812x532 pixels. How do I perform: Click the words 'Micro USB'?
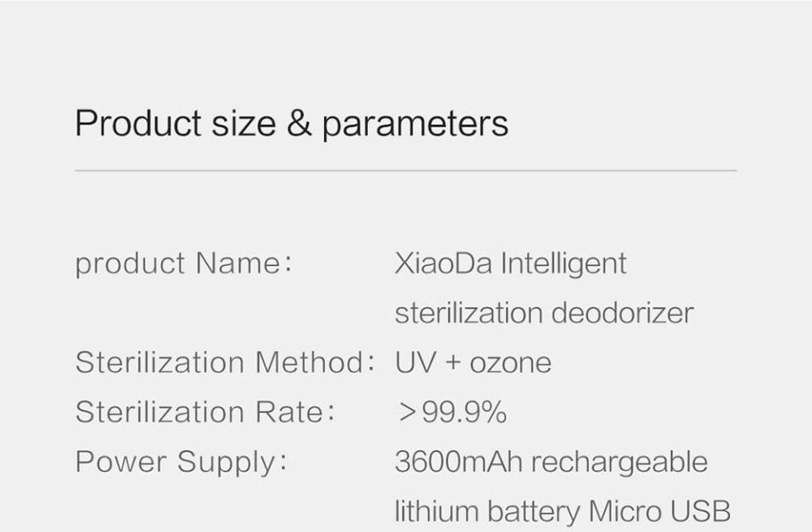tap(660, 512)
